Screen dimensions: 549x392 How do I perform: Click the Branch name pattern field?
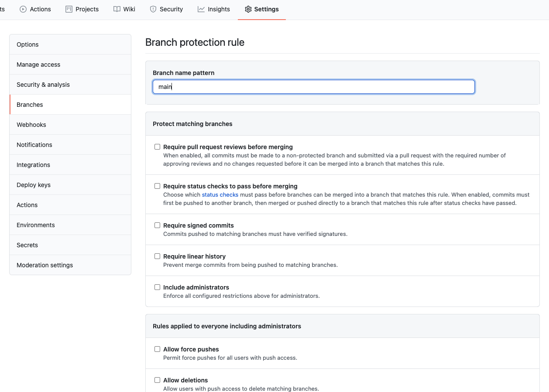click(x=313, y=87)
